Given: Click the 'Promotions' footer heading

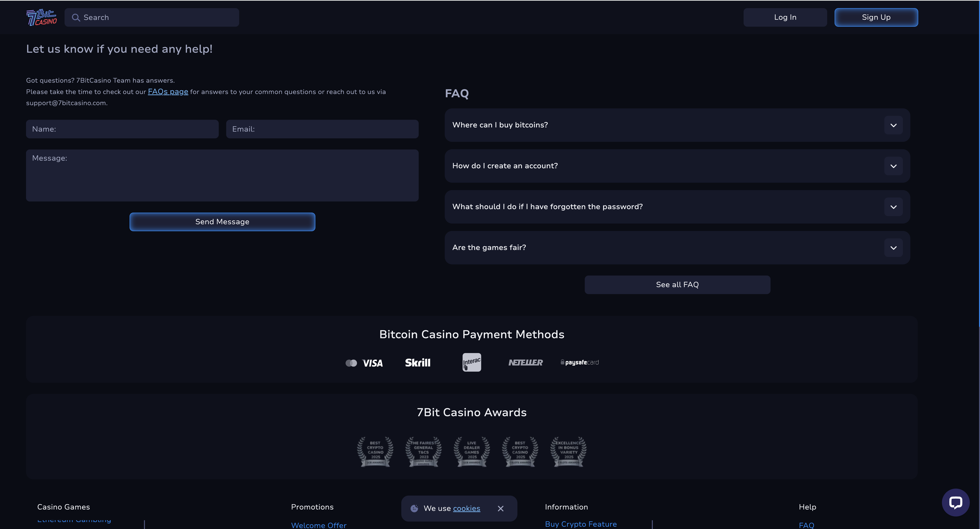Looking at the screenshot, I should pos(312,507).
